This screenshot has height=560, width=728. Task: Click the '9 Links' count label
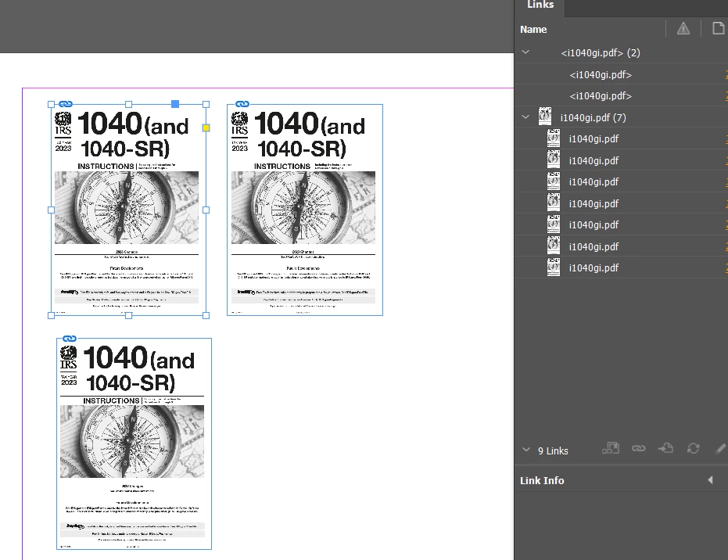(553, 451)
